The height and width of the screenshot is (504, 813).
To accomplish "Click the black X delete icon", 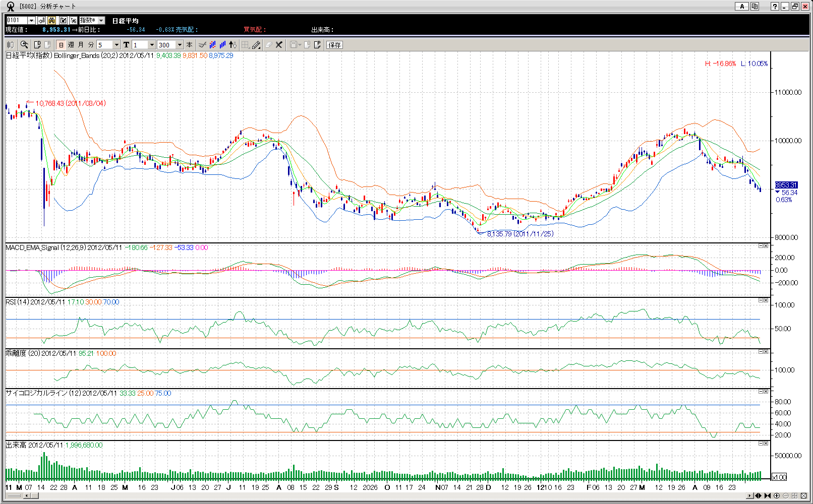I will (279, 45).
